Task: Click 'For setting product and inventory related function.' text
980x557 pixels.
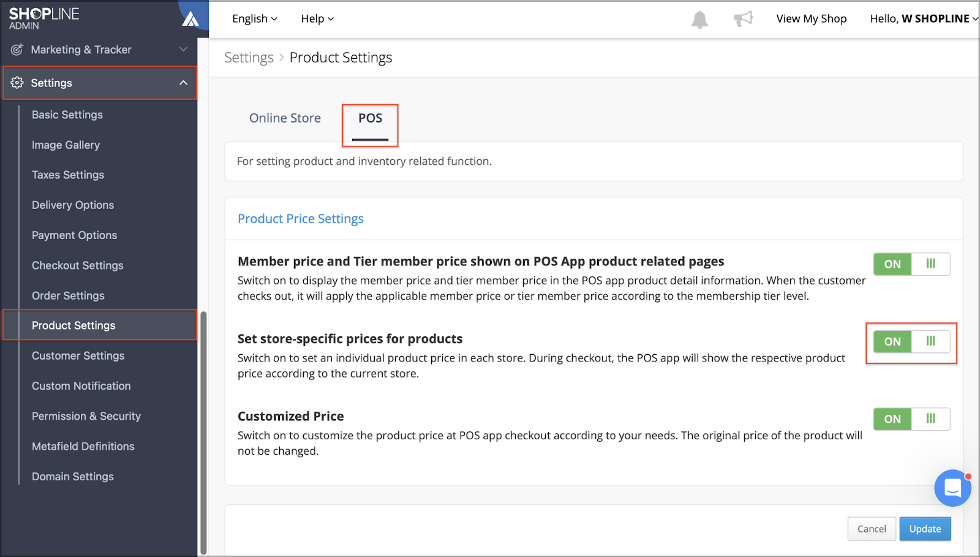Action: click(364, 161)
